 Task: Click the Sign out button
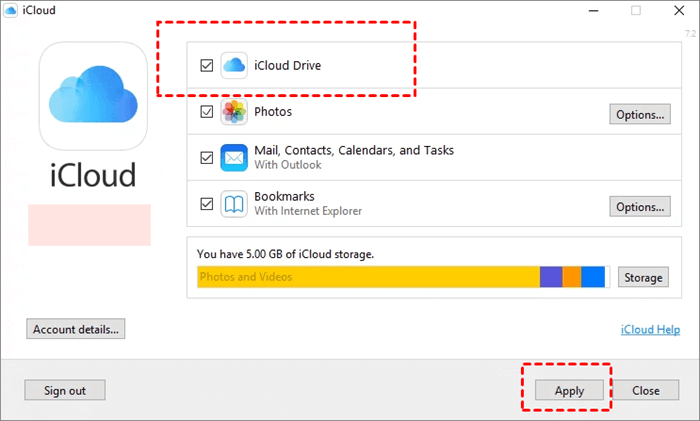(x=64, y=390)
